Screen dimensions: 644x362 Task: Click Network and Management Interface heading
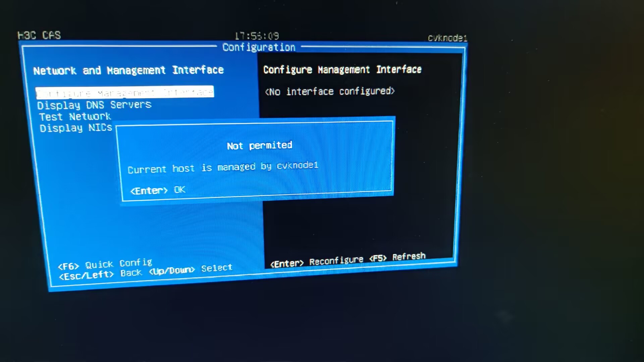point(128,70)
